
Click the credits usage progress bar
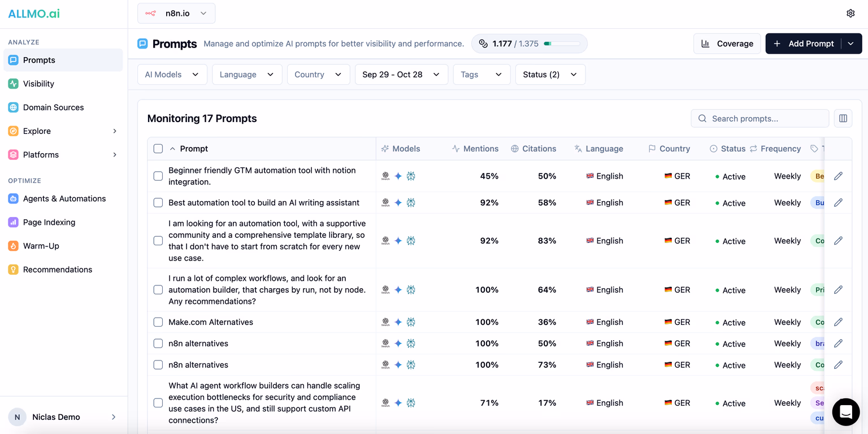pos(562,44)
